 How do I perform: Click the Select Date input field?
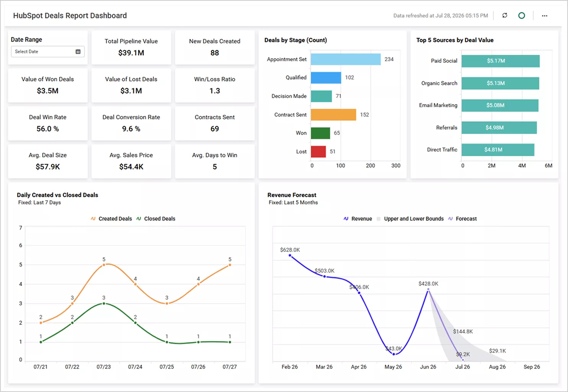(x=47, y=51)
